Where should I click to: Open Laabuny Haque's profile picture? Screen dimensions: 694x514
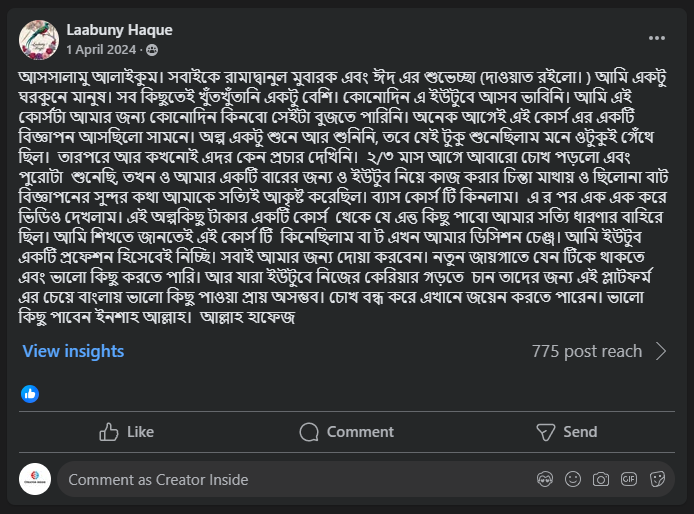coord(36,38)
